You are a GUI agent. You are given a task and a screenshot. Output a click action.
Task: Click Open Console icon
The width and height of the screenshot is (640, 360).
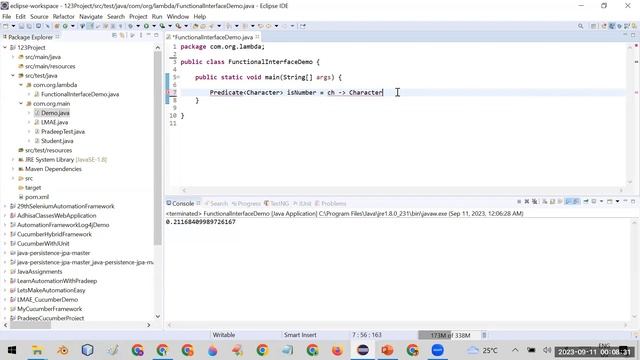pos(609,202)
